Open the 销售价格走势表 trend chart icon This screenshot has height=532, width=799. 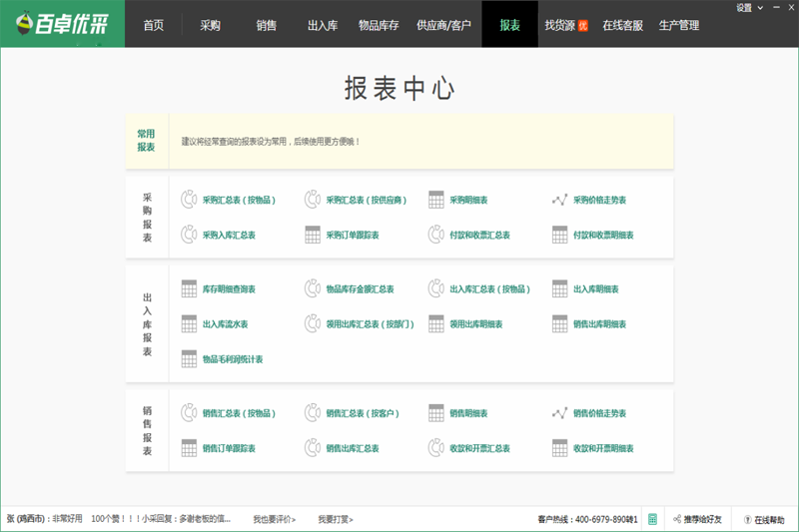point(560,413)
